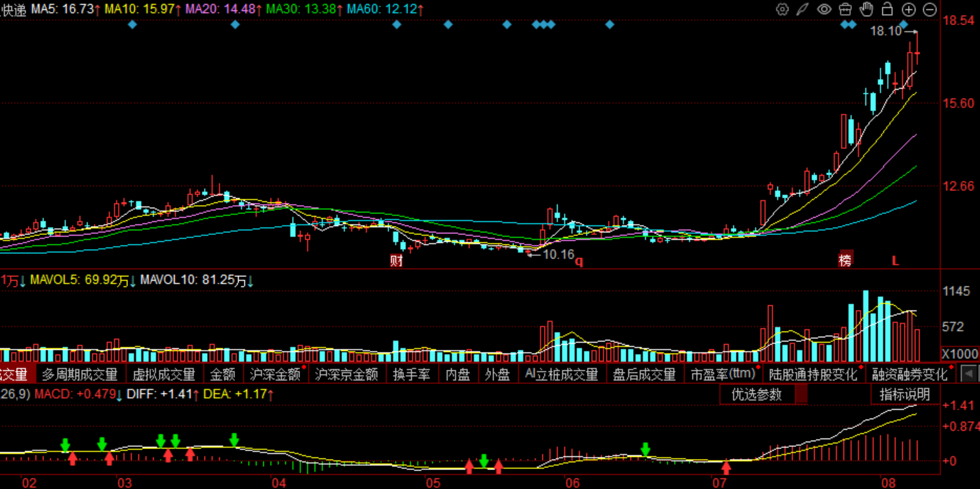
Task: Switch to 外盘 tab
Action: pos(497,374)
